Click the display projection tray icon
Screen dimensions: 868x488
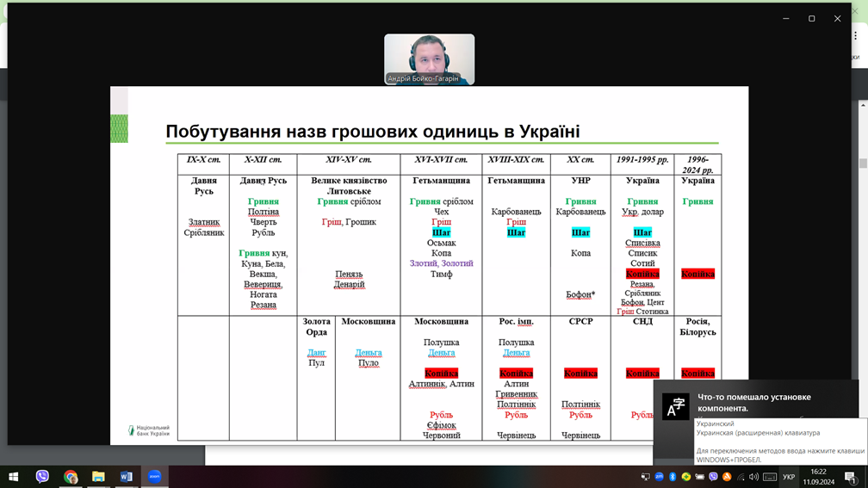(646, 477)
